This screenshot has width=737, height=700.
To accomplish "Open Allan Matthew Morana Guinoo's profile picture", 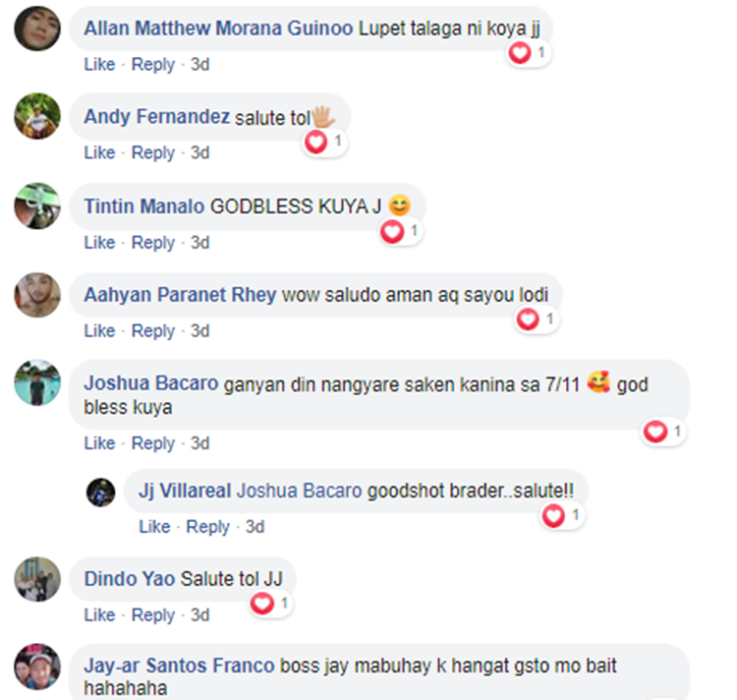I will [37, 29].
